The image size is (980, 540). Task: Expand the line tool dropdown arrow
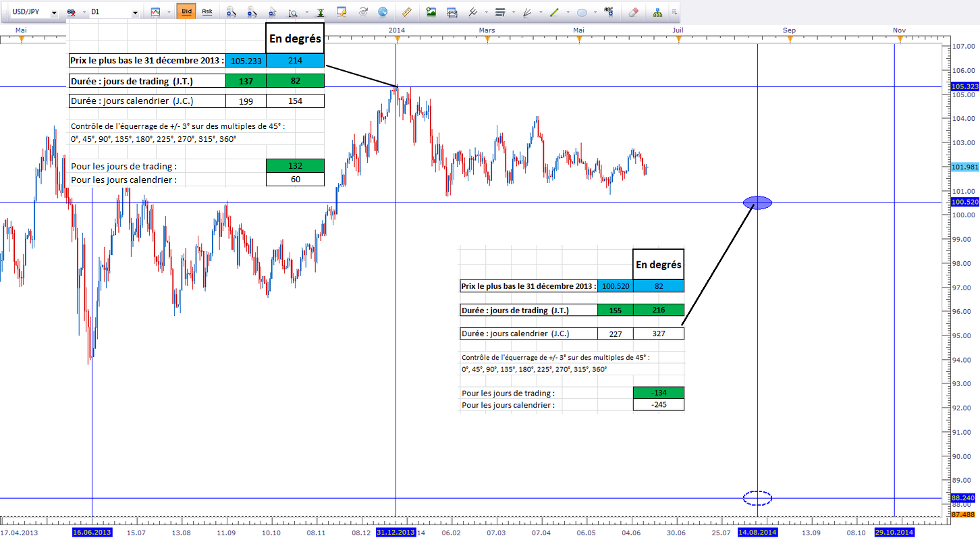click(x=567, y=12)
